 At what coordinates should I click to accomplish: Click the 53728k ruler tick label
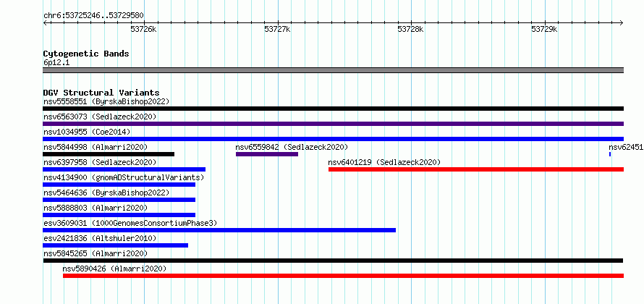411,30
